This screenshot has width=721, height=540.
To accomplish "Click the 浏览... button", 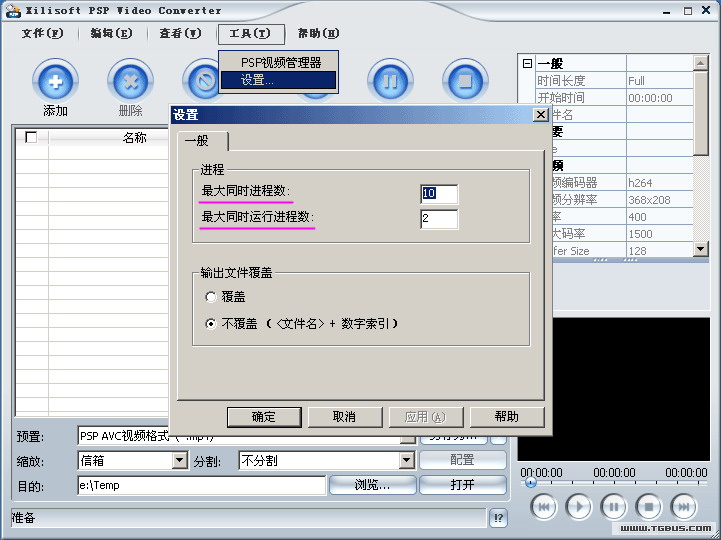I will point(372,485).
